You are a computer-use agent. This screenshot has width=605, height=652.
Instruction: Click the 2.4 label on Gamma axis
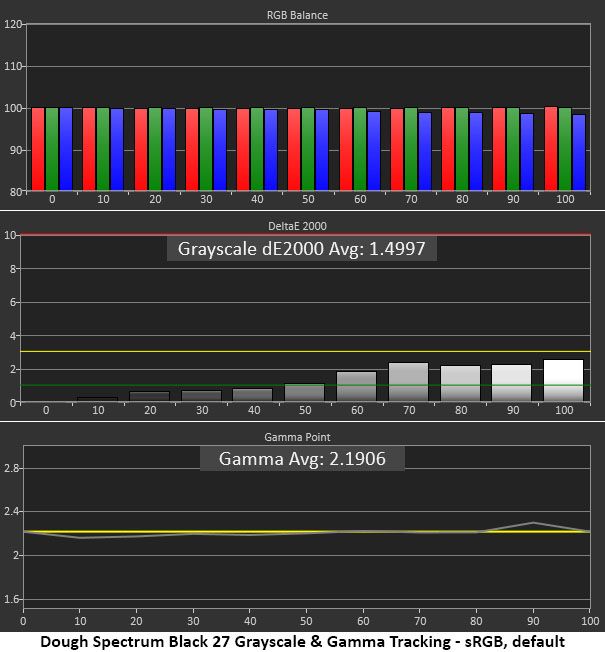[11, 511]
